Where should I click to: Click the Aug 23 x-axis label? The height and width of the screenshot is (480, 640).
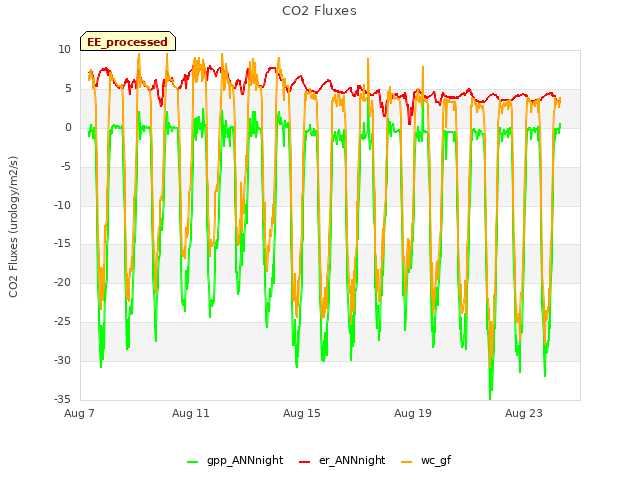click(524, 413)
